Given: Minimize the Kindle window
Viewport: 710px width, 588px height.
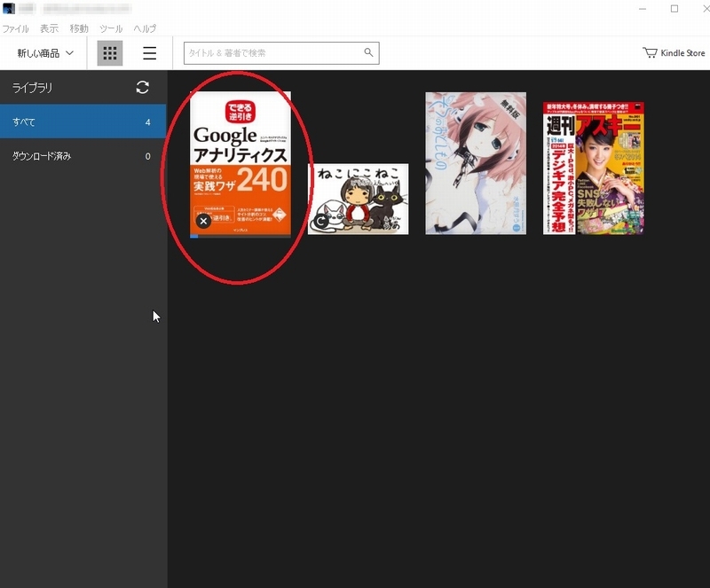Looking at the screenshot, I should (x=643, y=9).
